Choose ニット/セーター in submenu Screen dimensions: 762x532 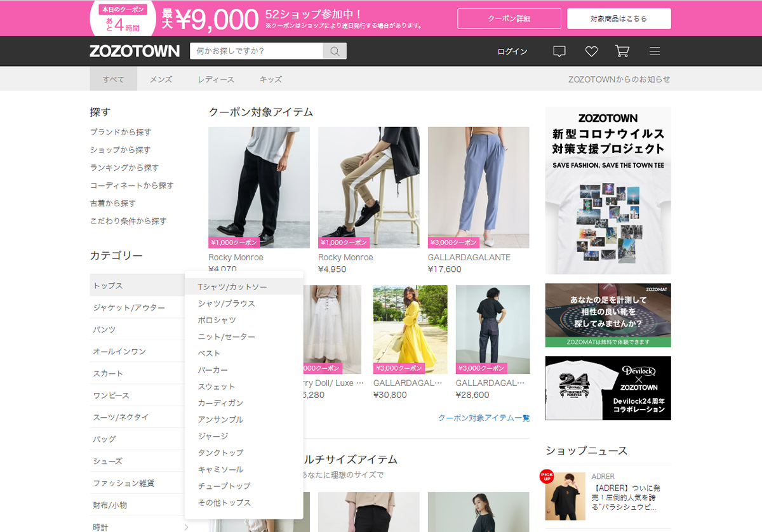244,336
